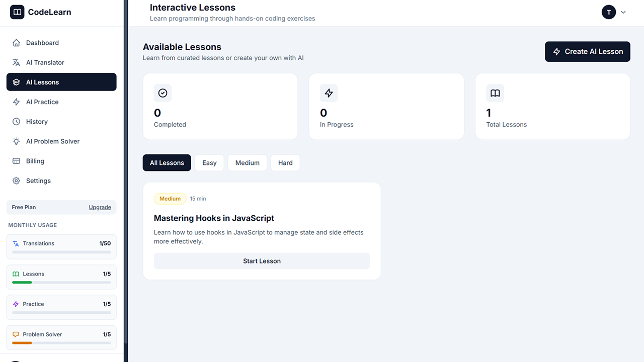Click the Total Lessons book icon
This screenshot has width=644, height=362.
coord(495,93)
